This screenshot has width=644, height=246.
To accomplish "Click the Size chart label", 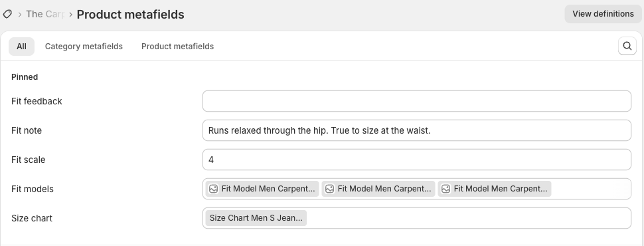I will tap(32, 218).
